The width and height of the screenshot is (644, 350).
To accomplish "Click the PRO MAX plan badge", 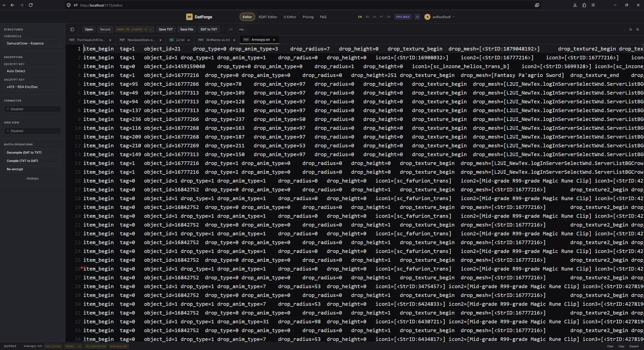I will click(x=403, y=17).
